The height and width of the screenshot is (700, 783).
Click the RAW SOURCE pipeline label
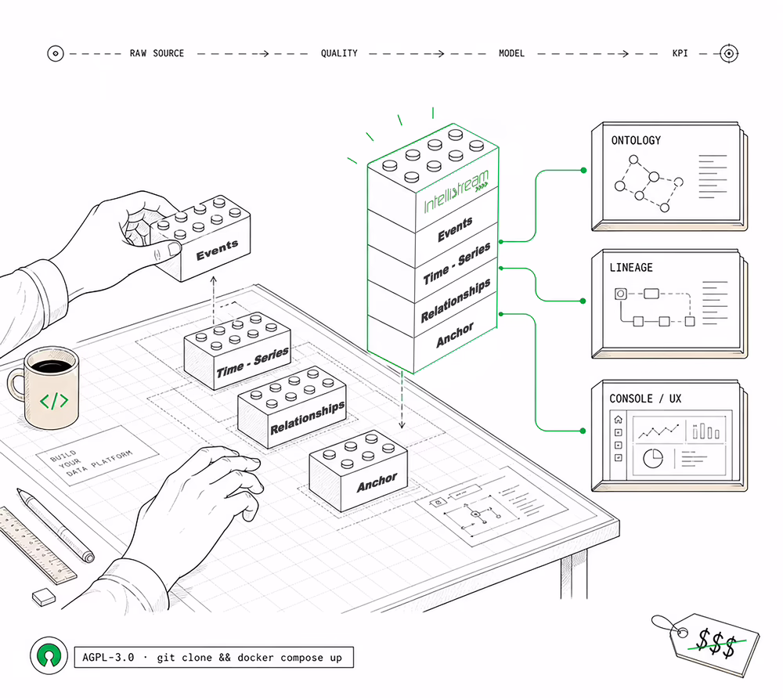(x=157, y=53)
